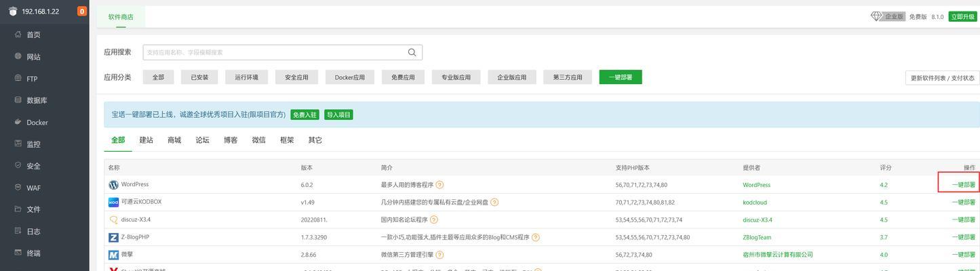The image size is (980, 271).
Task: Click help icon next to WordPress description
Action: click(439, 184)
